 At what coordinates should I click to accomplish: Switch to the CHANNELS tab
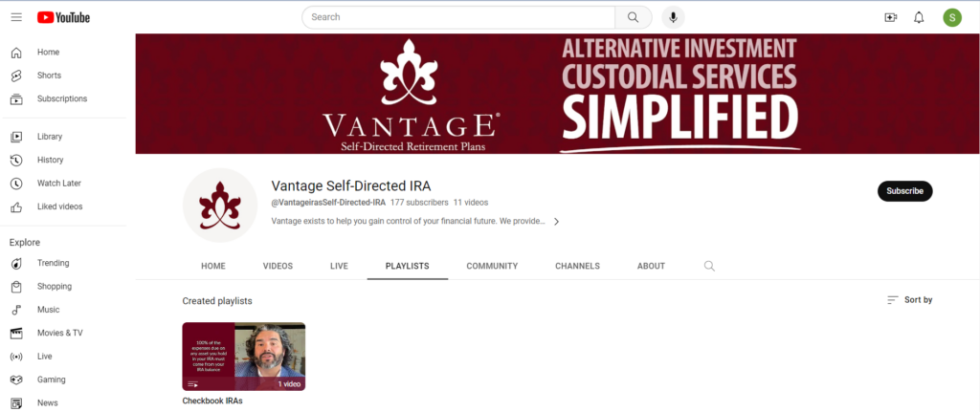(577, 266)
